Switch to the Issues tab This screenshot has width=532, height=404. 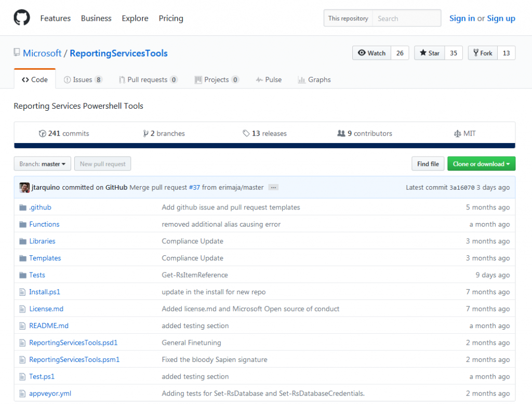click(83, 80)
